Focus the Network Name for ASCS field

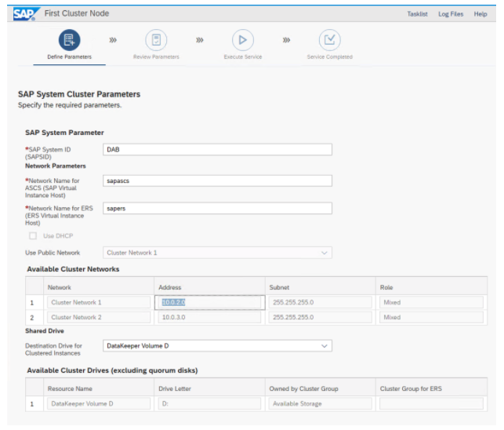(x=217, y=181)
